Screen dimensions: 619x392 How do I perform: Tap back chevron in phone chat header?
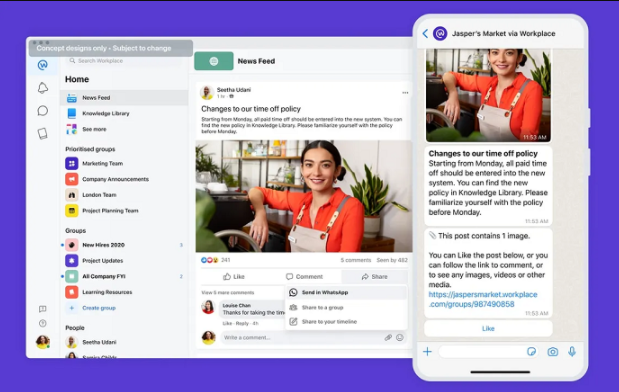click(425, 34)
